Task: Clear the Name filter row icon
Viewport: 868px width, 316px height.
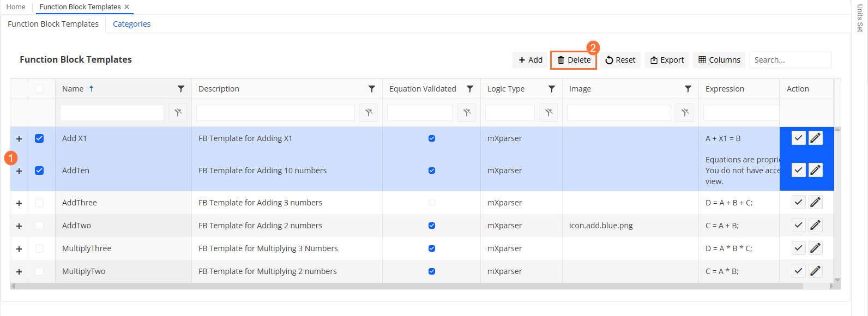Action: [x=178, y=113]
